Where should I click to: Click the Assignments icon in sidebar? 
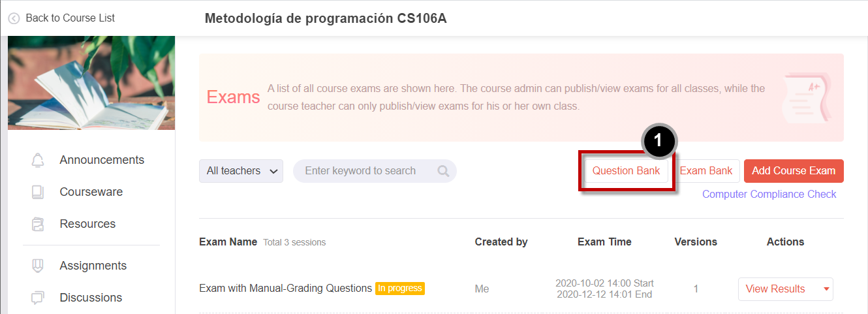pyautogui.click(x=38, y=266)
